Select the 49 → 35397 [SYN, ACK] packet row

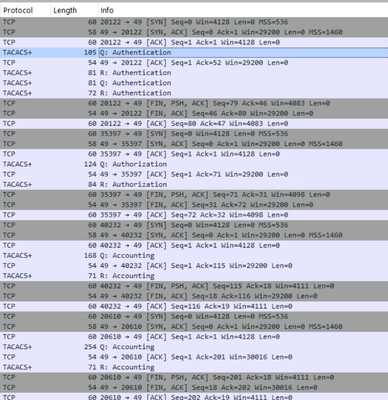click(194, 144)
